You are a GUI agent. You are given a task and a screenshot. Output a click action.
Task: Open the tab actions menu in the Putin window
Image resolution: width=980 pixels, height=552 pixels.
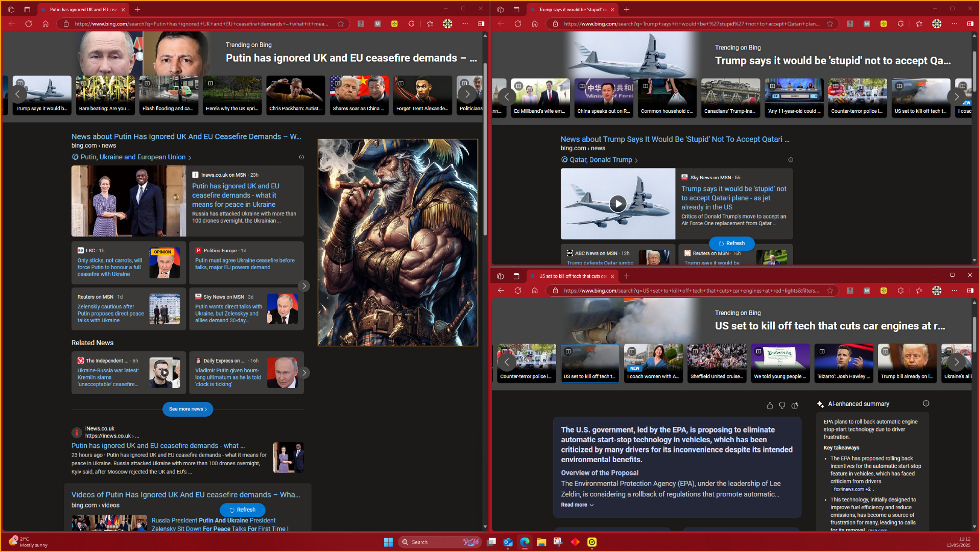point(27,9)
